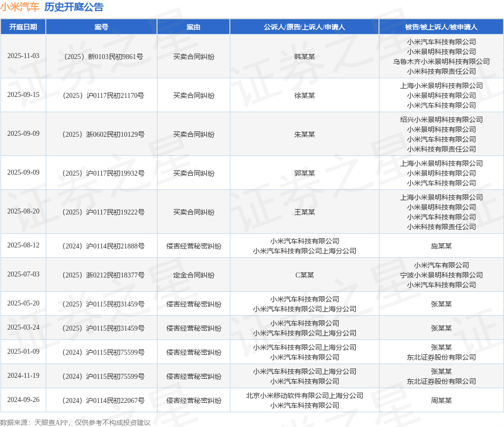This screenshot has height=427, width=504.
Task: Click plaintiff 王某某
Action: (x=305, y=213)
